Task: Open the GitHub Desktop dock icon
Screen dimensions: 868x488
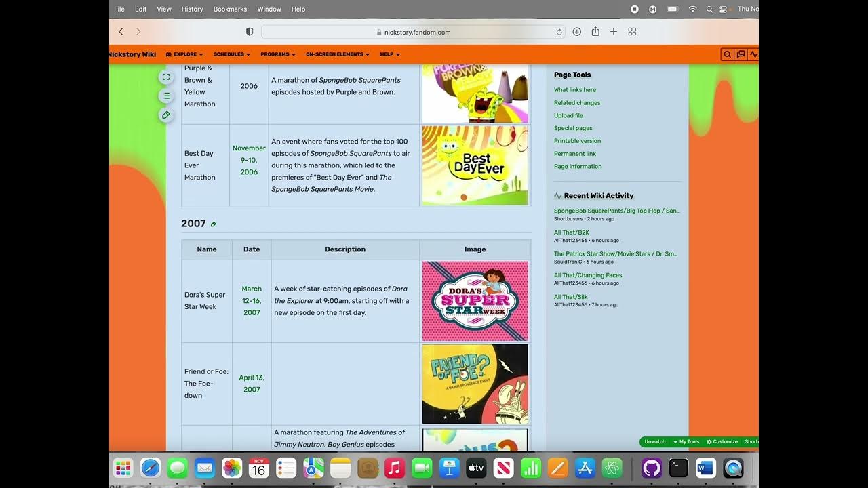Action: 652,468
